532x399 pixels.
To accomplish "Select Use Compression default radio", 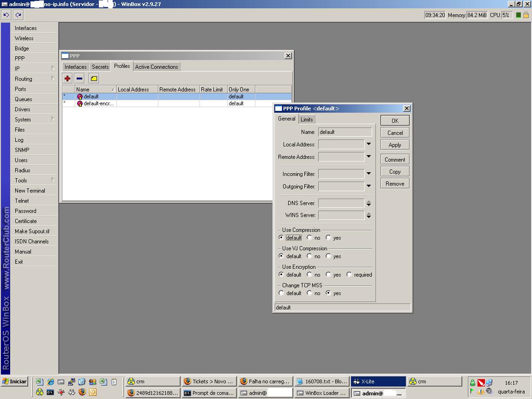I will click(281, 237).
